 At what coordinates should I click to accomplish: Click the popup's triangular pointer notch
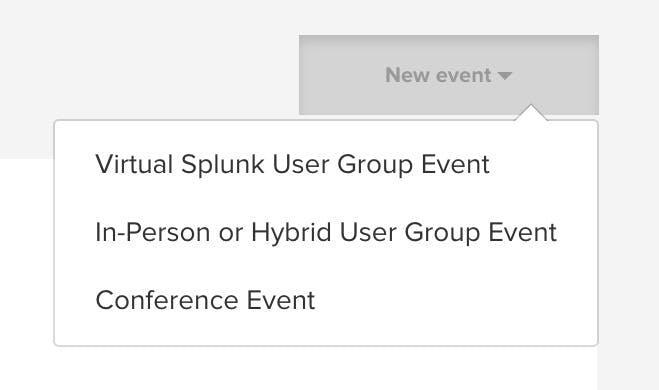pyautogui.click(x=531, y=113)
